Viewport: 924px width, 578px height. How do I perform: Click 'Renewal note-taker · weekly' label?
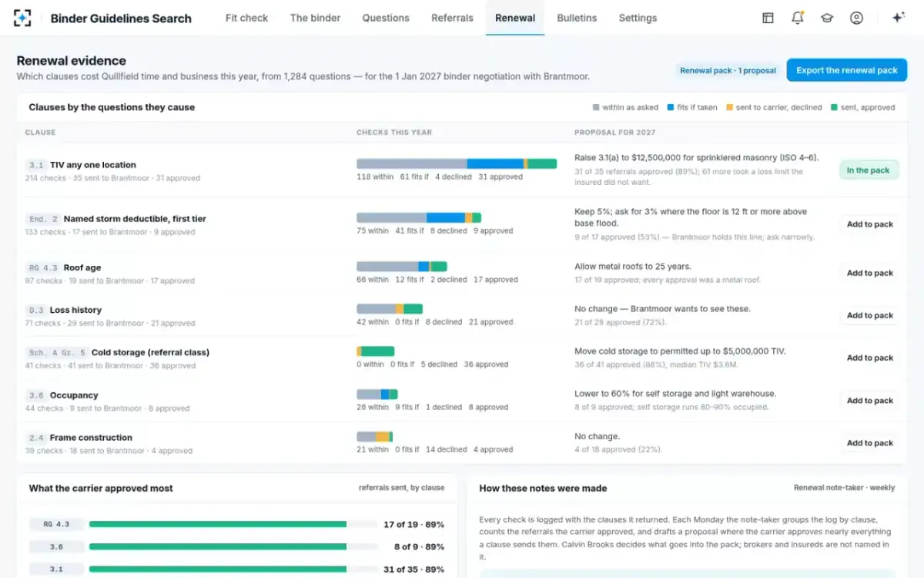point(845,488)
